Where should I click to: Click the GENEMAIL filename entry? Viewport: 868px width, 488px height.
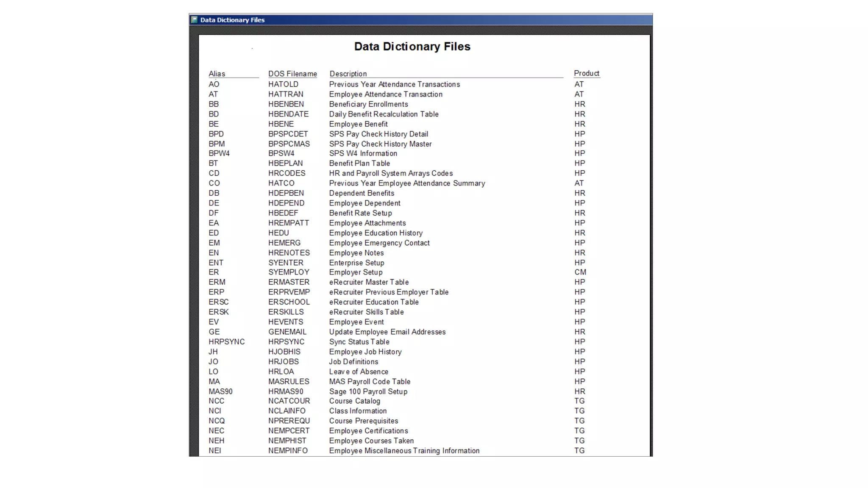[287, 332]
